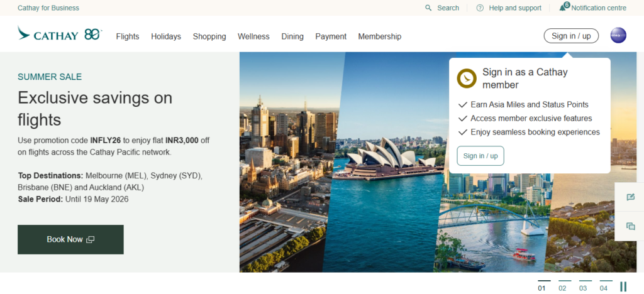Click the promotion code INFLY26 text
The height and width of the screenshot is (294, 644).
(106, 141)
